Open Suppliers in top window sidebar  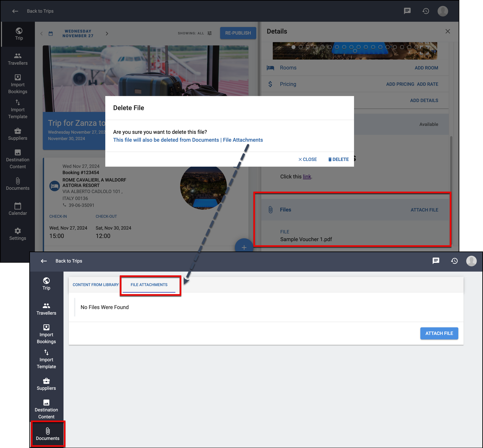pyautogui.click(x=18, y=134)
